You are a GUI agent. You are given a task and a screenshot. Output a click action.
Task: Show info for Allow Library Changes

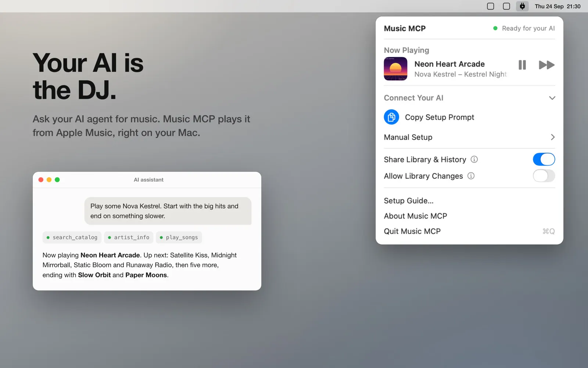(471, 176)
